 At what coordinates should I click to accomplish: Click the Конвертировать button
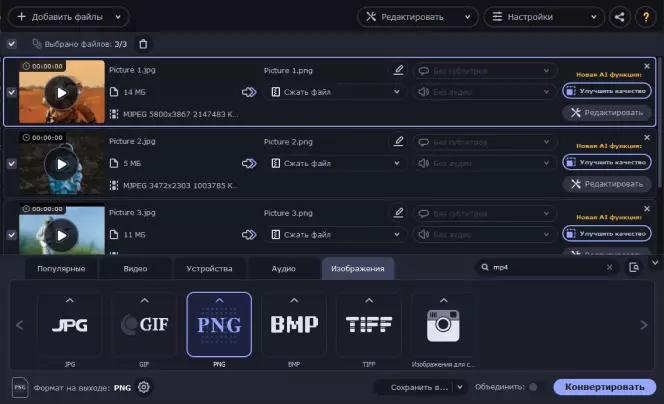(x=605, y=387)
